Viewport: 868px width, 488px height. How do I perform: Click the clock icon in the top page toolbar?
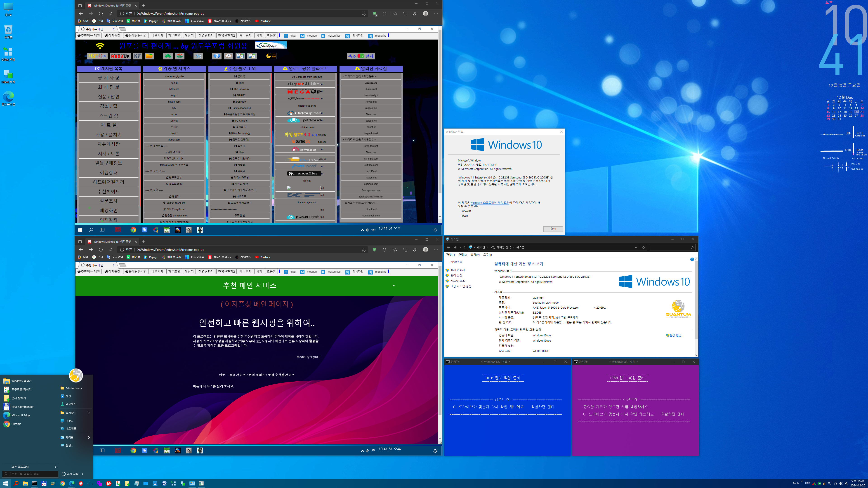click(229, 56)
